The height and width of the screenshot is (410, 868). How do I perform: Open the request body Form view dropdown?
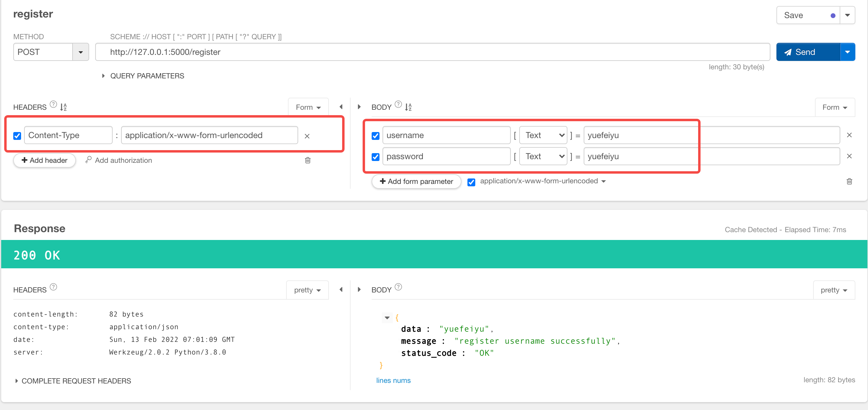pyautogui.click(x=835, y=107)
